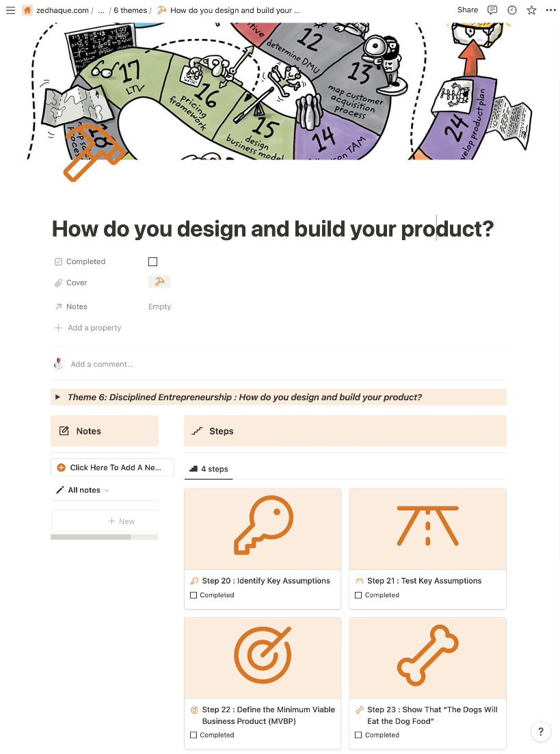The width and height of the screenshot is (560, 754).
Task: Open the All notes view dropdown
Action: click(83, 490)
